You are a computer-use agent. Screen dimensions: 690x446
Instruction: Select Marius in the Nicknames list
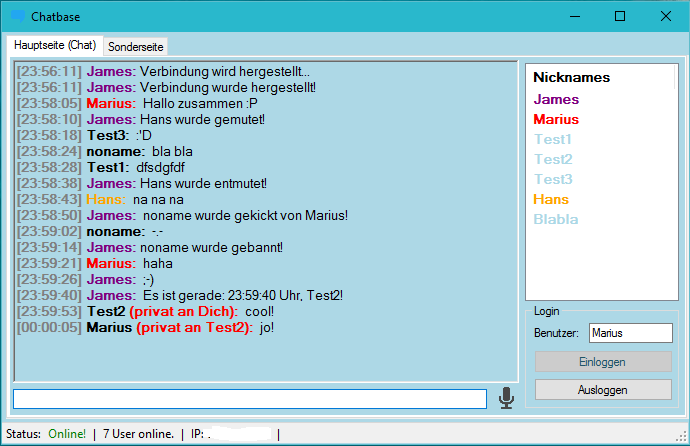tap(556, 119)
